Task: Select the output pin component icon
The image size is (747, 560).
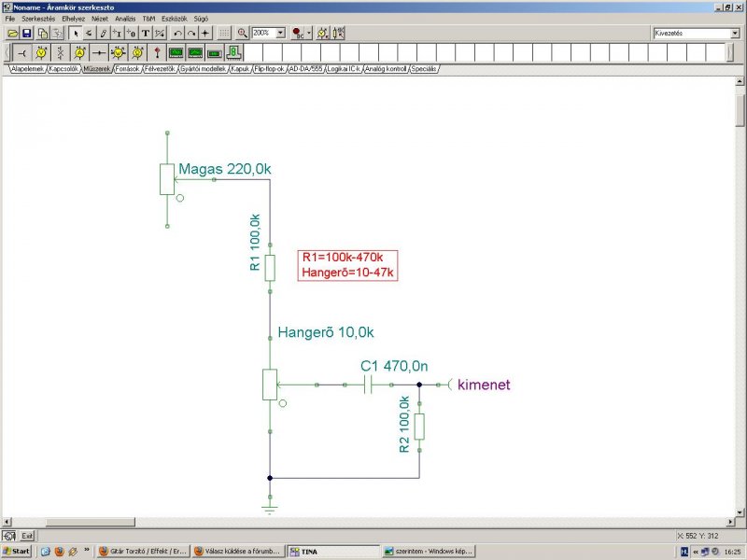Action: point(21,52)
